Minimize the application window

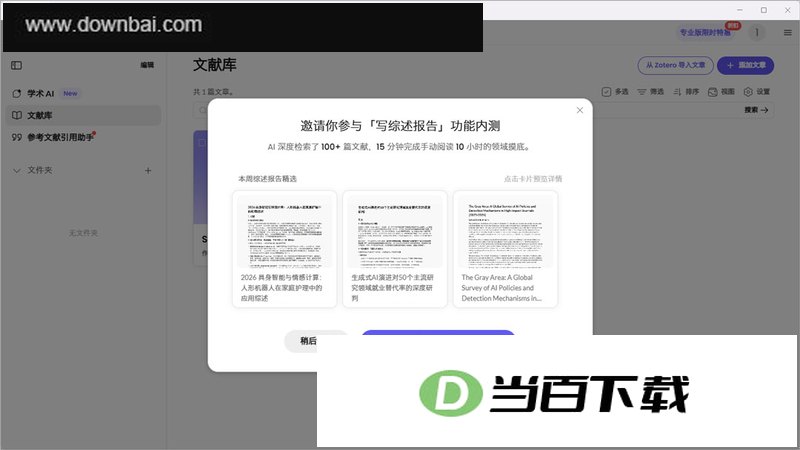740,10
